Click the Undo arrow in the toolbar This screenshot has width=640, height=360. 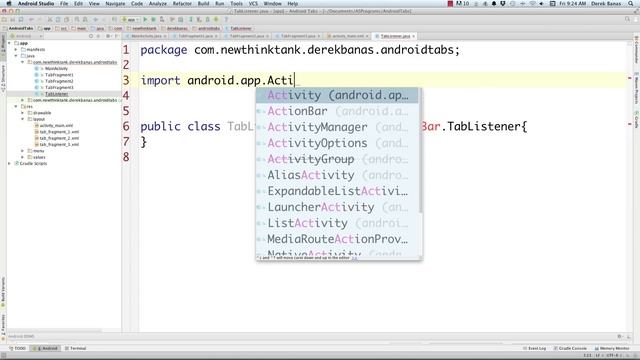(x=31, y=19)
